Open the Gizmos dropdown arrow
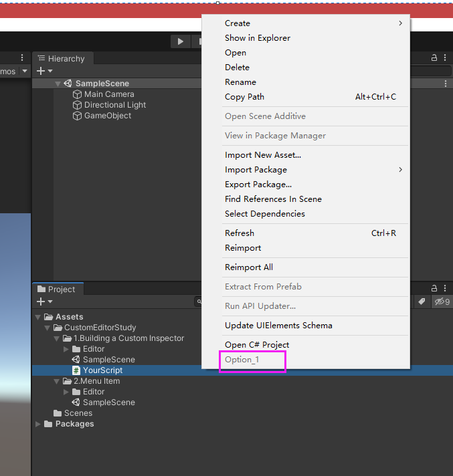The height and width of the screenshot is (476, 453). coord(25,72)
